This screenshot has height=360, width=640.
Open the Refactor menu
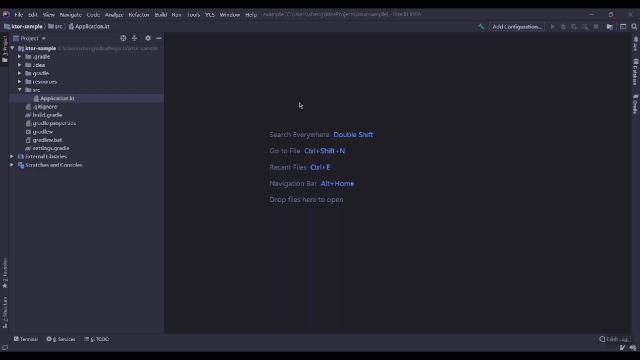(x=139, y=15)
